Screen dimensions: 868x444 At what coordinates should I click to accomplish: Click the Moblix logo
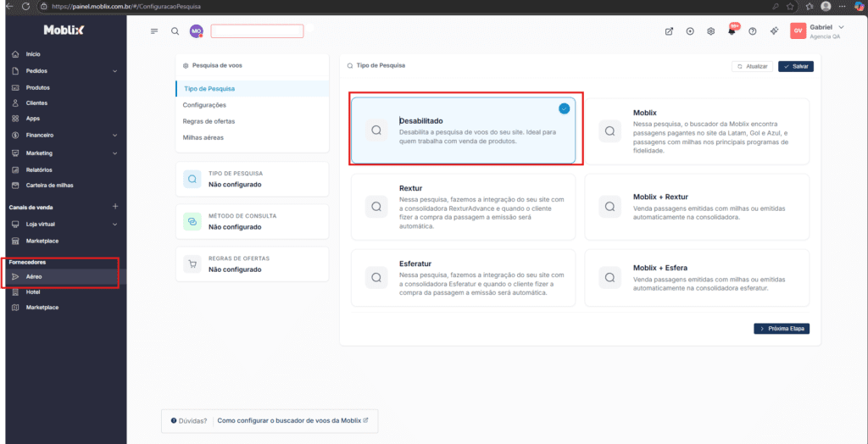coord(64,31)
